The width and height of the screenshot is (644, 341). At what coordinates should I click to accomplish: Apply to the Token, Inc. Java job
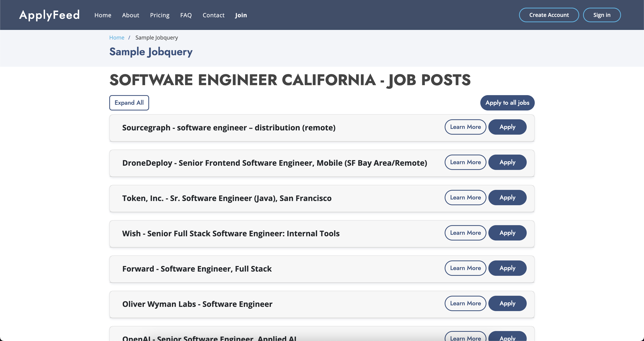point(507,197)
